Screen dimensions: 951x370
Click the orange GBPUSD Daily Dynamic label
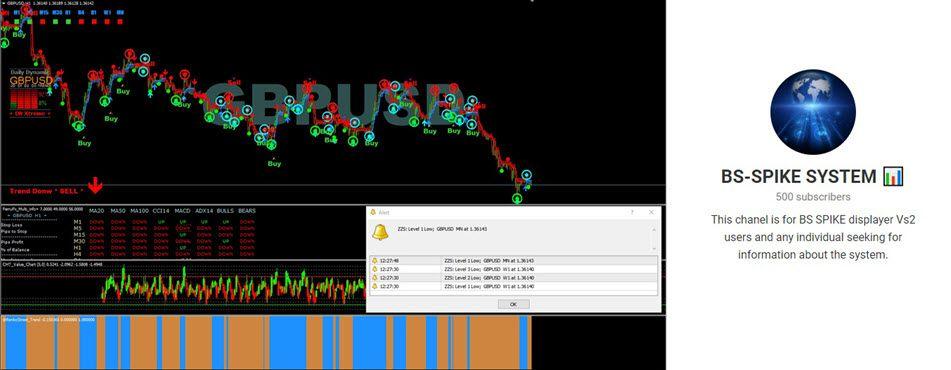click(31, 80)
